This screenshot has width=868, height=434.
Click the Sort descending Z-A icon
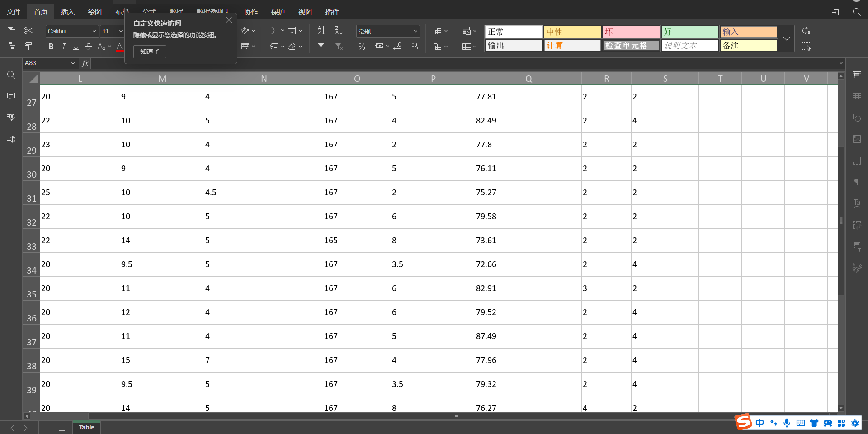click(x=339, y=31)
